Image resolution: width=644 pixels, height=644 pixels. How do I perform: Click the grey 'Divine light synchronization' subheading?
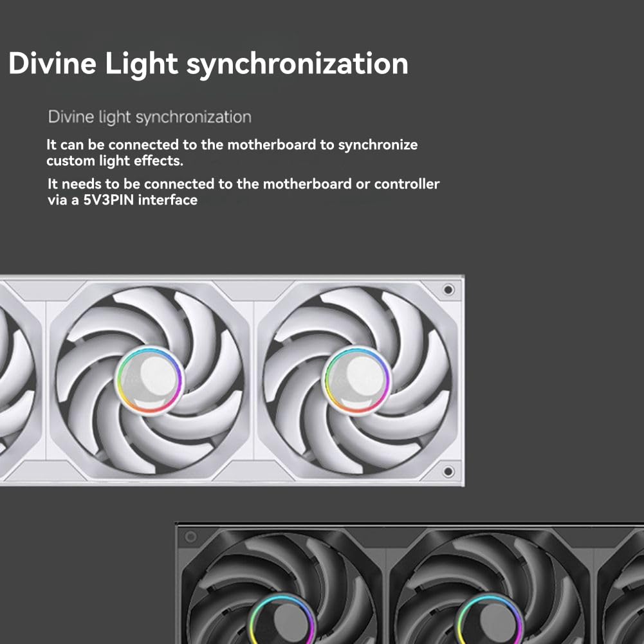click(x=149, y=118)
